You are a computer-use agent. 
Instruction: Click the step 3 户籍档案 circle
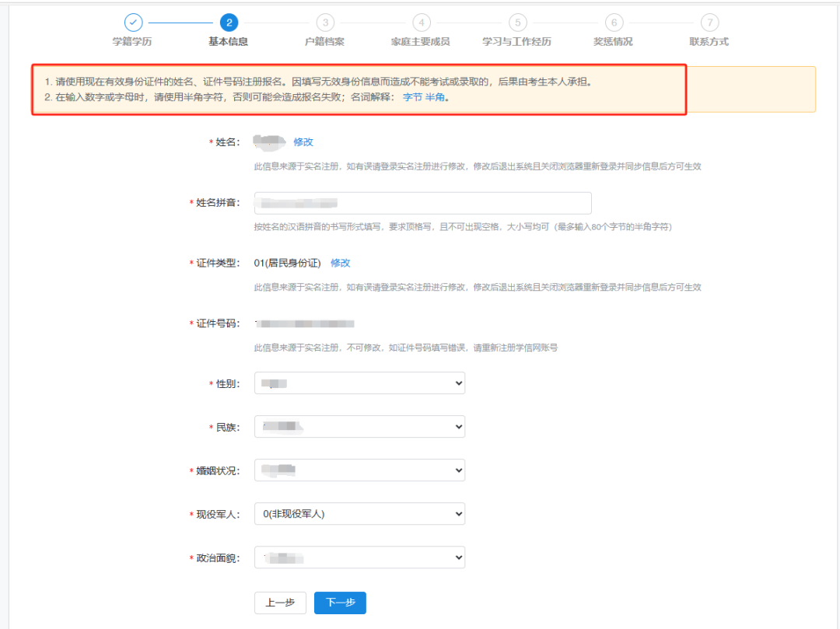pos(325,23)
